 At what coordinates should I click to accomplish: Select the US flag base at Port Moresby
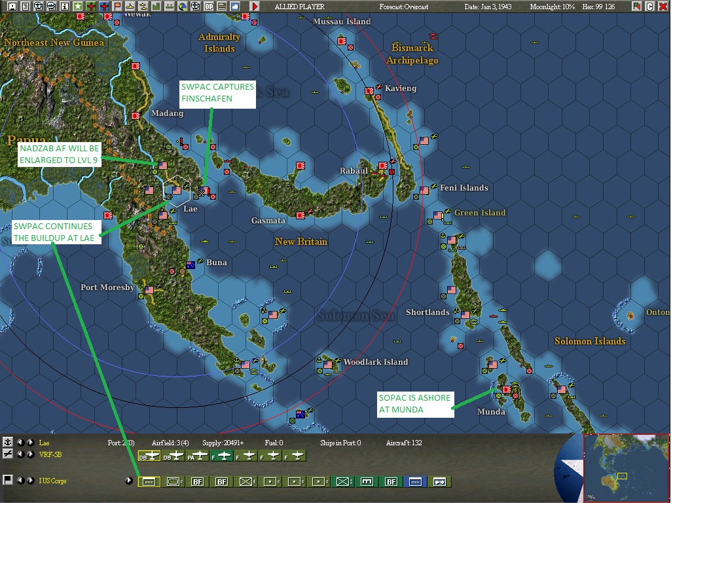(149, 289)
